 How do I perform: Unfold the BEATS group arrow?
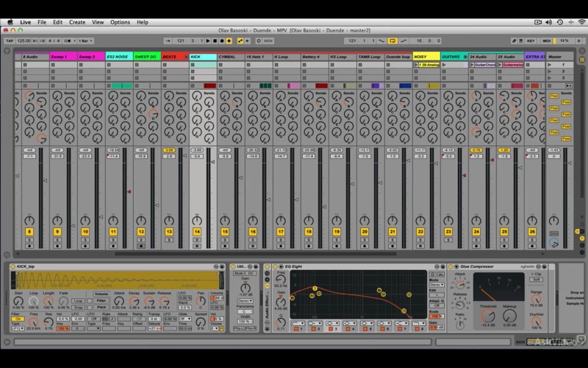pos(187,57)
